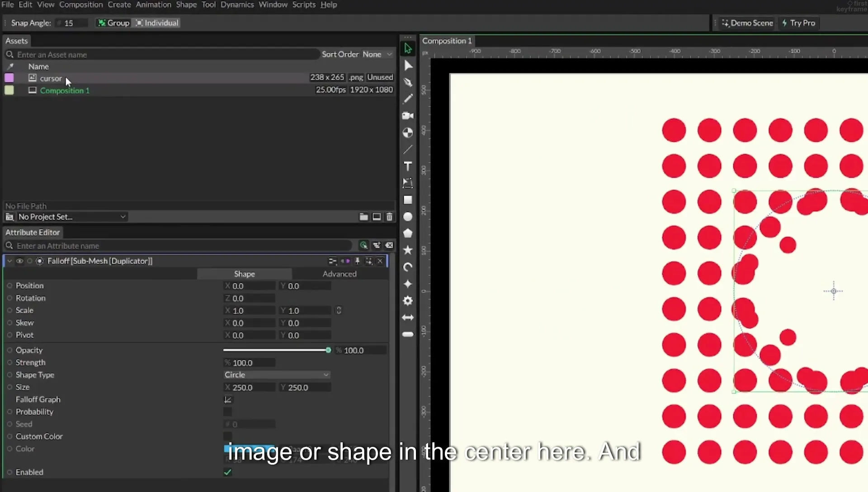Select the Arc tool
Screen dimensions: 868x492
(x=408, y=267)
